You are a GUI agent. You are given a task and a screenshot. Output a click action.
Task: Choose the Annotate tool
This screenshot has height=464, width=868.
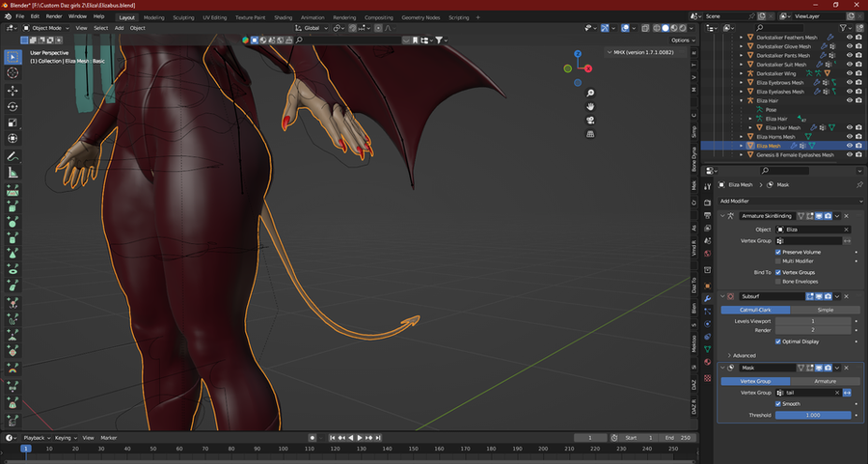click(x=13, y=156)
